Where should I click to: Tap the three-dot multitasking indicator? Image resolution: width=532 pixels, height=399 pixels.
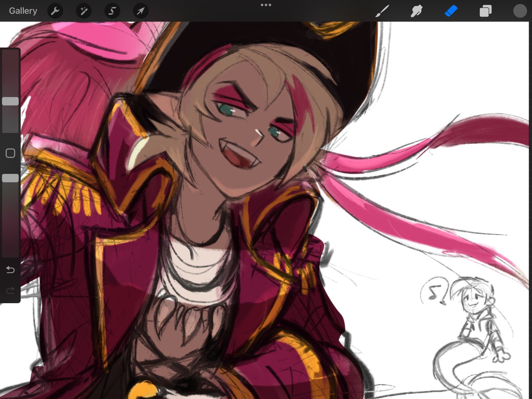click(266, 5)
